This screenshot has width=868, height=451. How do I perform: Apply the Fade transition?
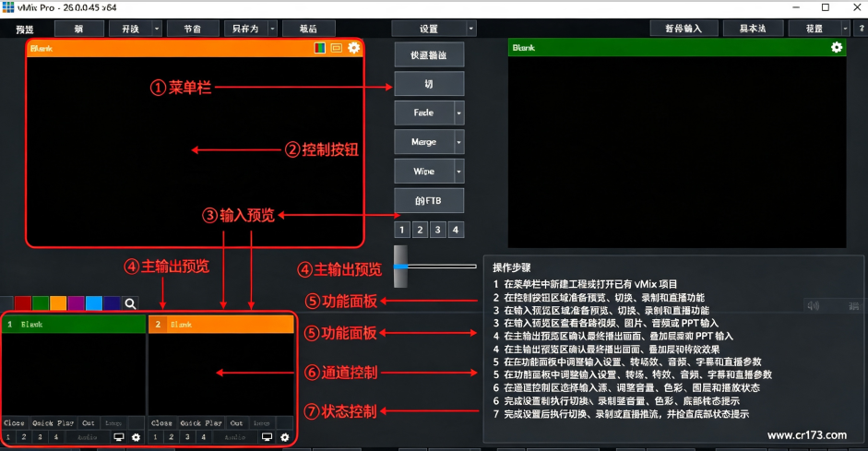coord(424,113)
